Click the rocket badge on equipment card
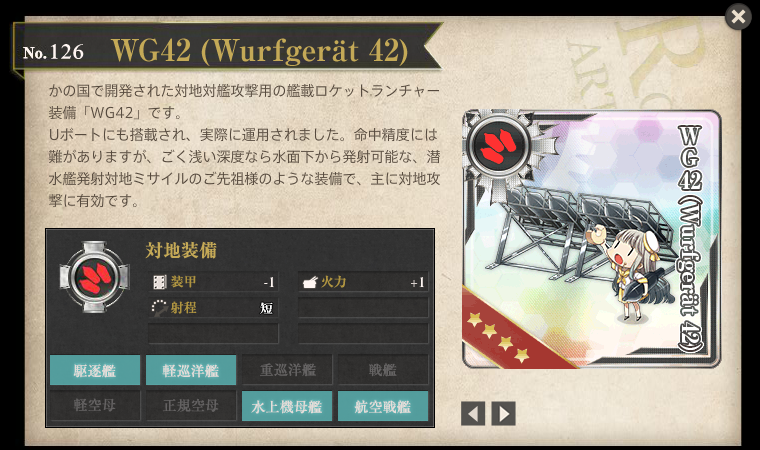Screen dimensions: 760x450 499,145
